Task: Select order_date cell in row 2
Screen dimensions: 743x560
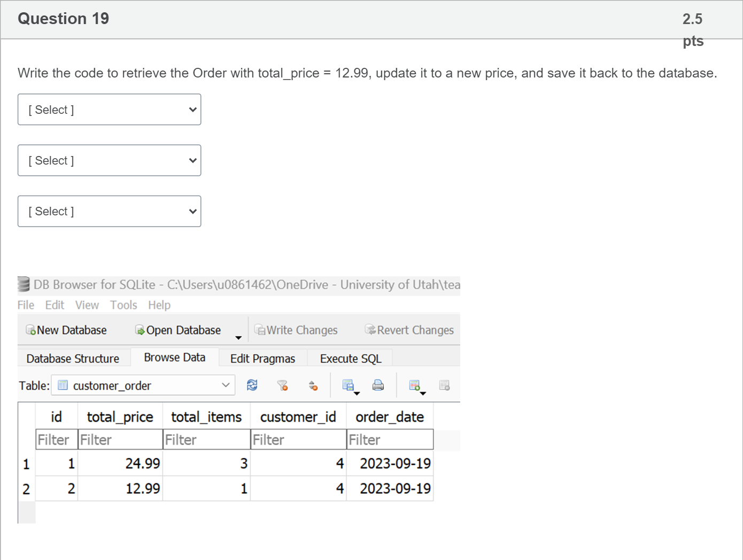Action: [x=390, y=488]
